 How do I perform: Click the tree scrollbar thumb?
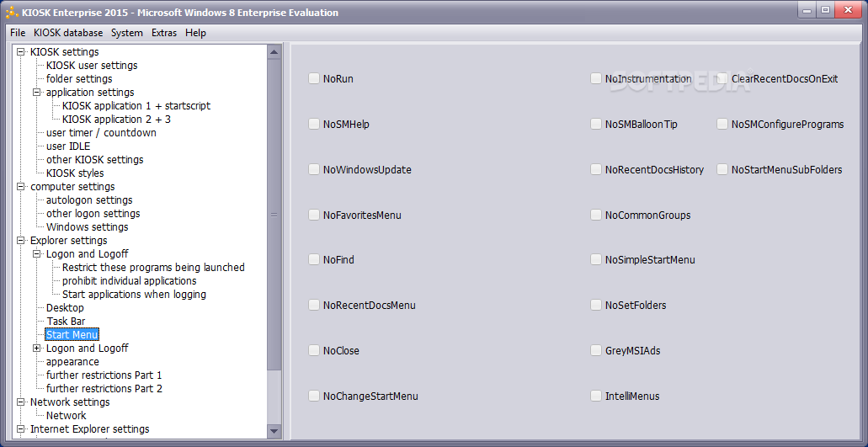click(274, 215)
